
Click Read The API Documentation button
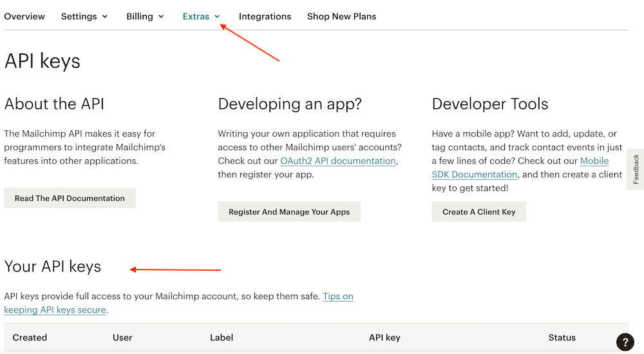pos(70,198)
